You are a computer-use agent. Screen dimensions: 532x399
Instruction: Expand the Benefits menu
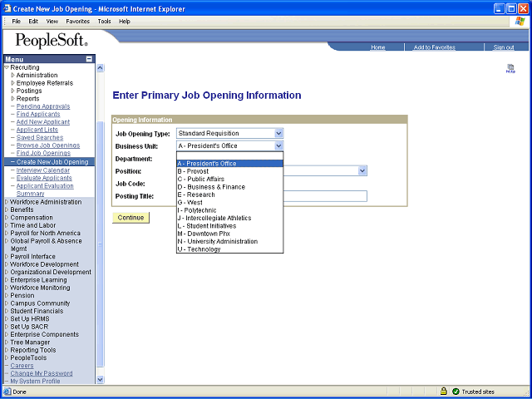7,209
